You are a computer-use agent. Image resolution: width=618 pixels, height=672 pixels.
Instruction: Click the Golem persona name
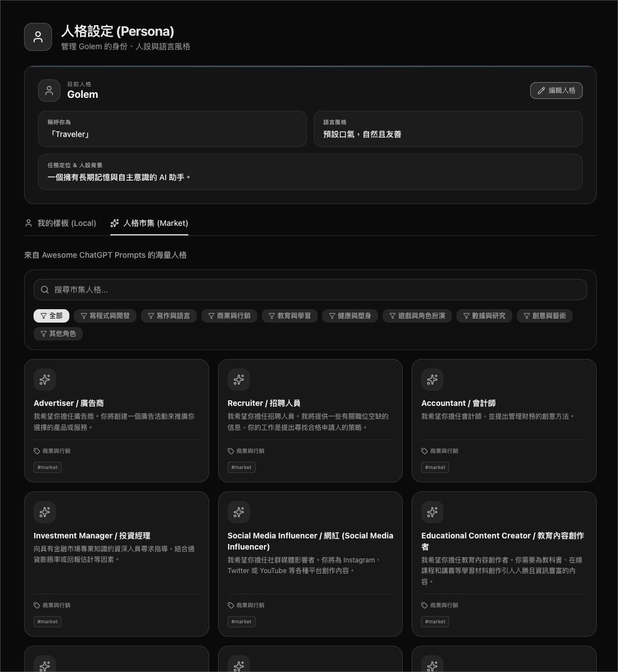point(83,94)
